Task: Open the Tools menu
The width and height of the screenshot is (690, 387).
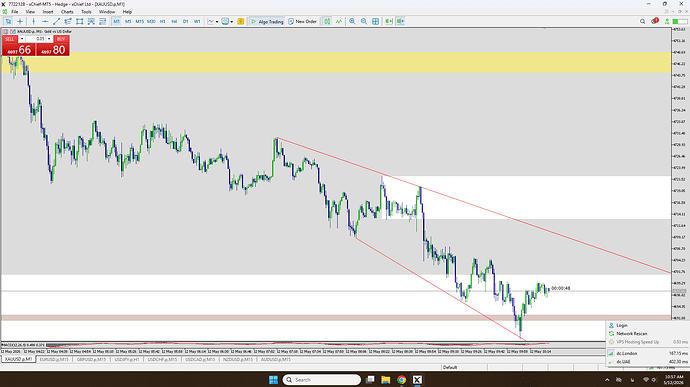Action: [x=86, y=12]
